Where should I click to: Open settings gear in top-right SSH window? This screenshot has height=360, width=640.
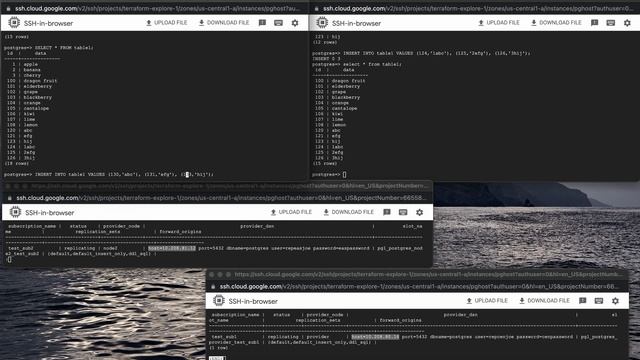coord(627,23)
